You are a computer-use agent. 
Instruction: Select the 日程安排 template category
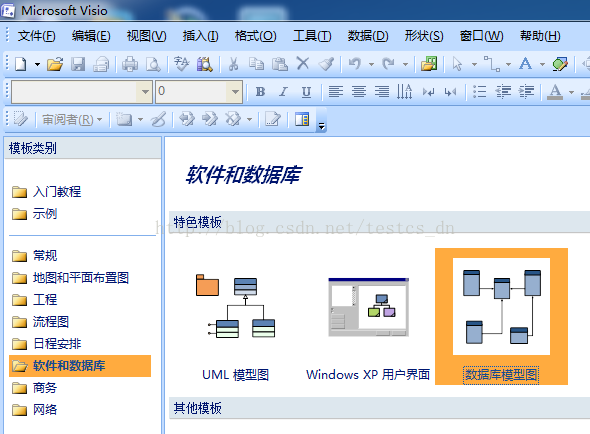[x=46, y=344]
